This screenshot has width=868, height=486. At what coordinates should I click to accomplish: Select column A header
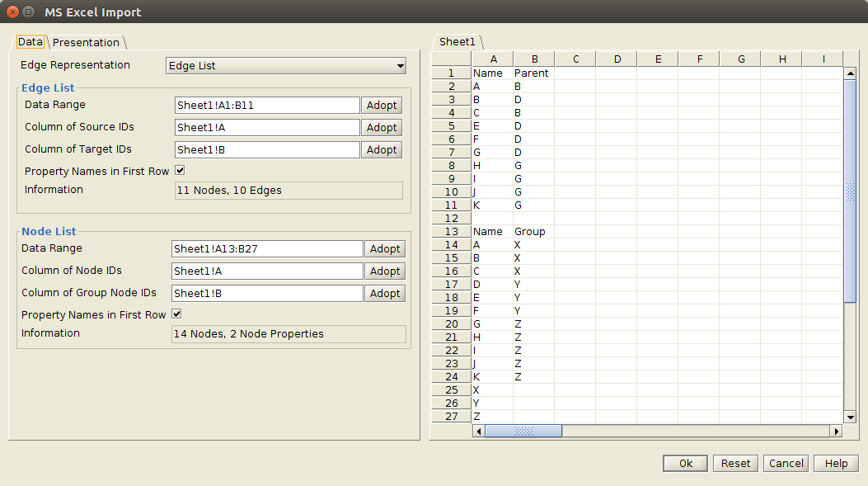pyautogui.click(x=493, y=59)
